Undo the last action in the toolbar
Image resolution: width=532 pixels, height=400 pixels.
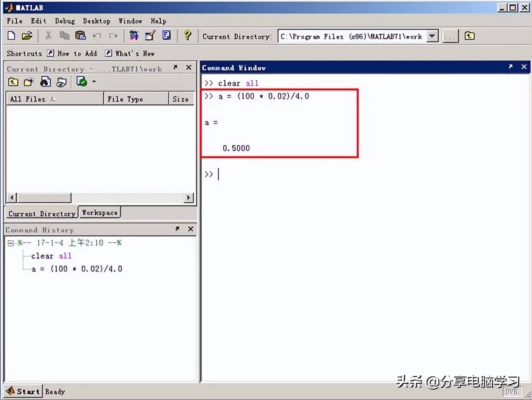coord(97,36)
